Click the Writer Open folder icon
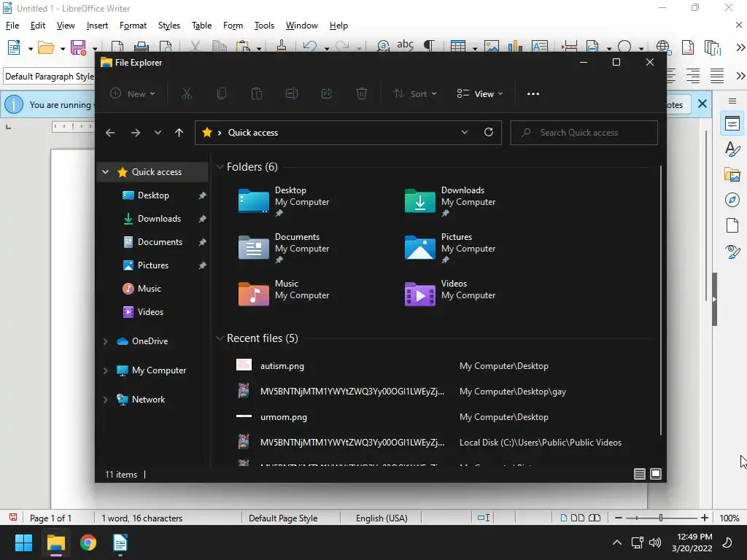747x560 pixels. coord(46,47)
